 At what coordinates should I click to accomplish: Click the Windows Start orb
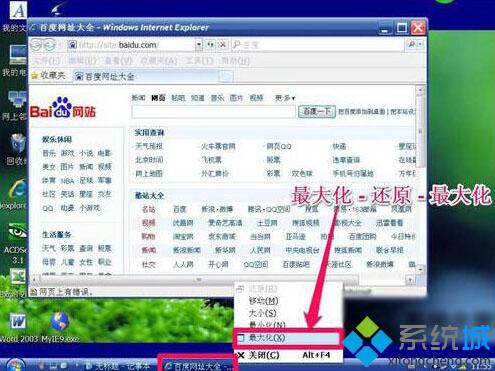click(15, 365)
